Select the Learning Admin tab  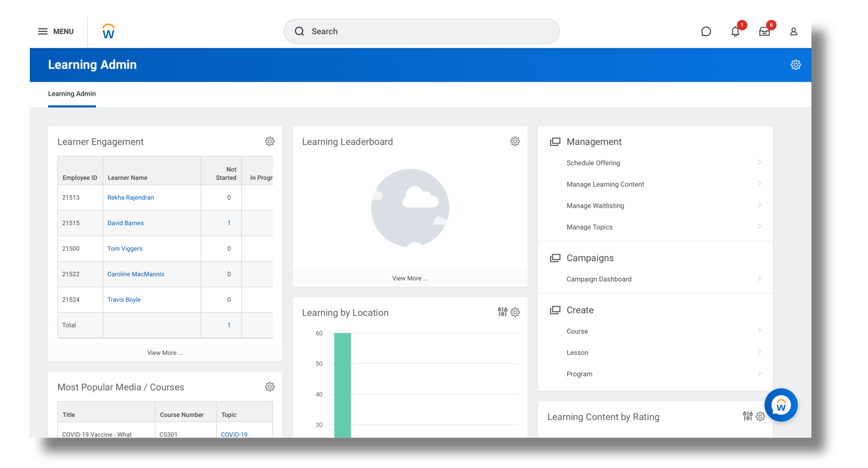(72, 94)
